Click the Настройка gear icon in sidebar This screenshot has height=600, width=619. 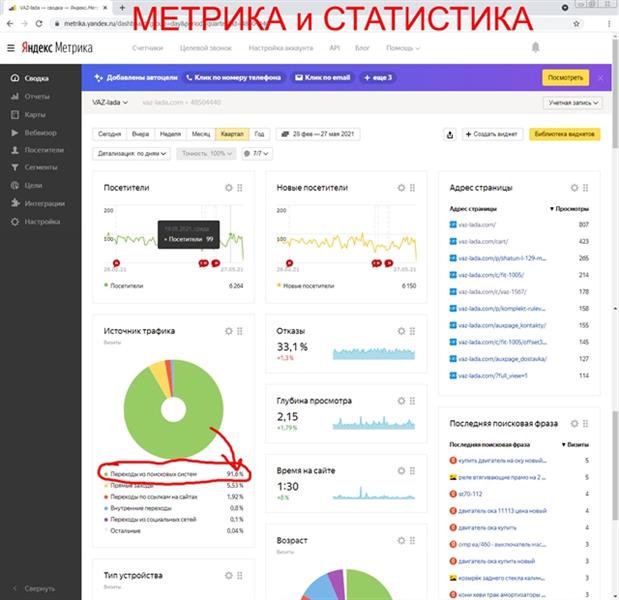(15, 221)
